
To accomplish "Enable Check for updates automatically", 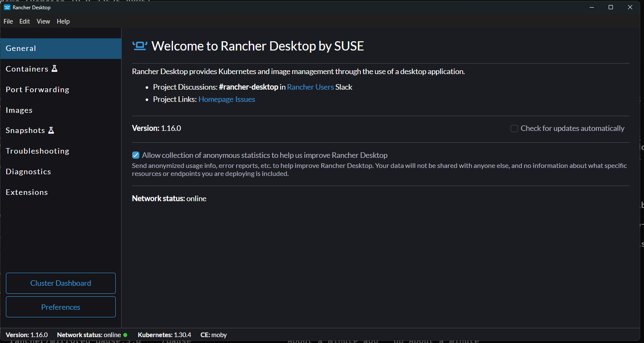I will 514,128.
